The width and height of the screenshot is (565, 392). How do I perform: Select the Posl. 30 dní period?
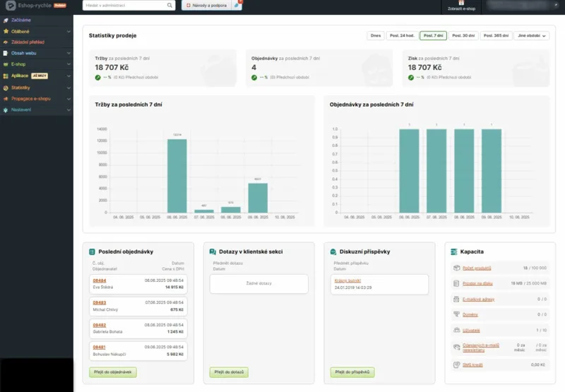point(463,36)
